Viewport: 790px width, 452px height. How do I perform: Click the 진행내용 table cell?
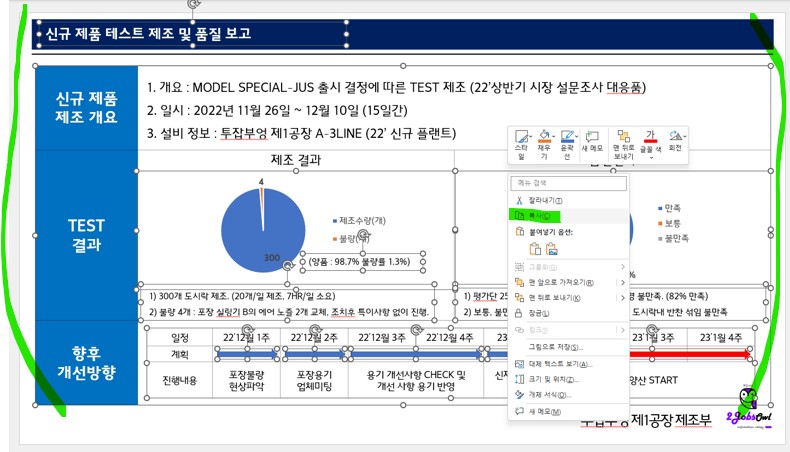(x=180, y=380)
